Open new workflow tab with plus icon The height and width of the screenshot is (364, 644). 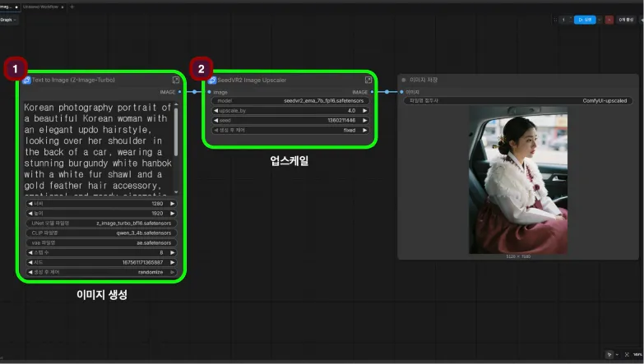(72, 7)
